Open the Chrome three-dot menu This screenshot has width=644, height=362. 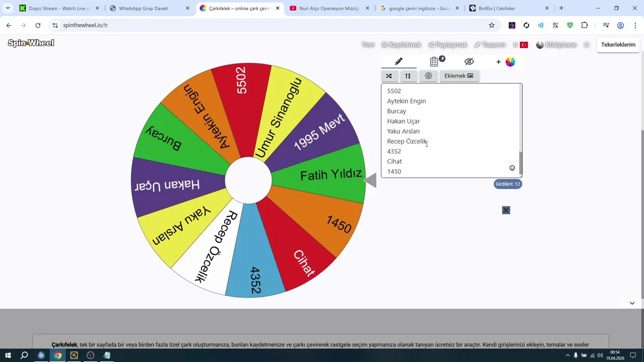[x=635, y=25]
